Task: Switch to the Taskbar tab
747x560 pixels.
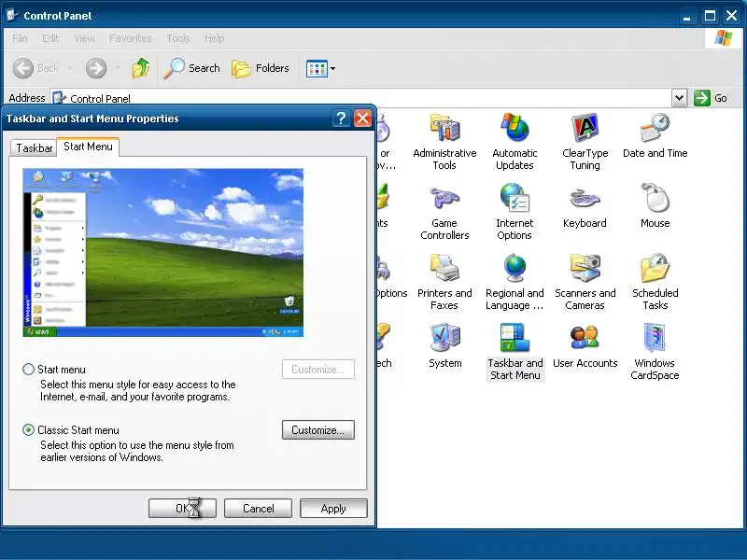Action: coord(34,148)
